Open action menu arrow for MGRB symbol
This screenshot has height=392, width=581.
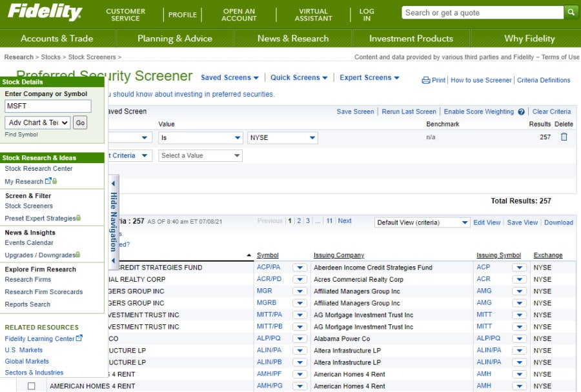point(300,303)
